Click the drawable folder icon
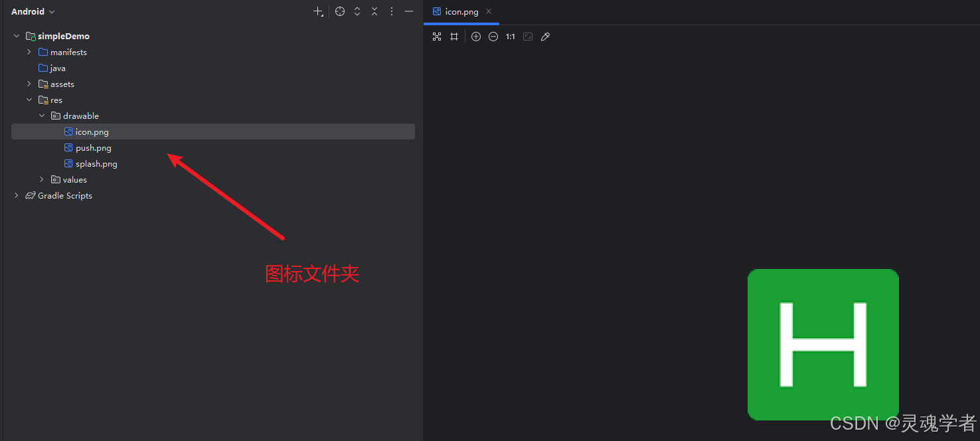 tap(56, 116)
